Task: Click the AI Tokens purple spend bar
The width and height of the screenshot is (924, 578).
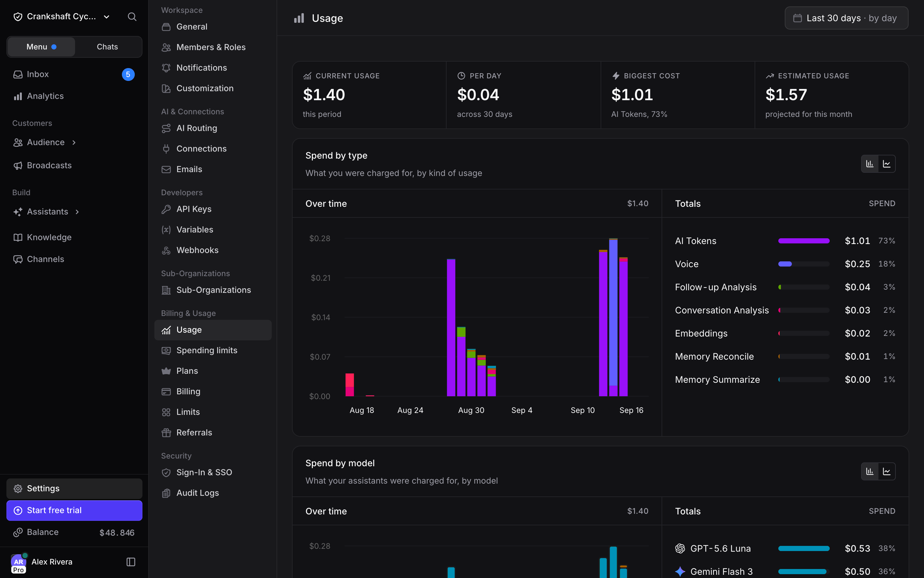Action: (x=804, y=241)
